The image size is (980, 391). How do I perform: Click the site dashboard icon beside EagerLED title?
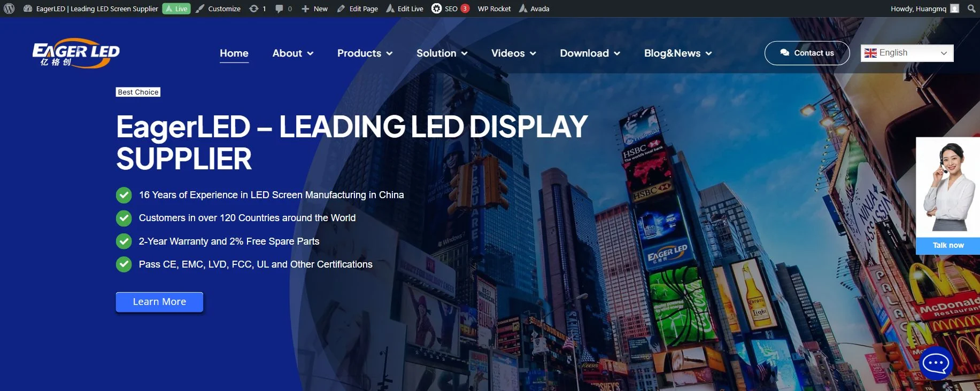tap(28, 9)
